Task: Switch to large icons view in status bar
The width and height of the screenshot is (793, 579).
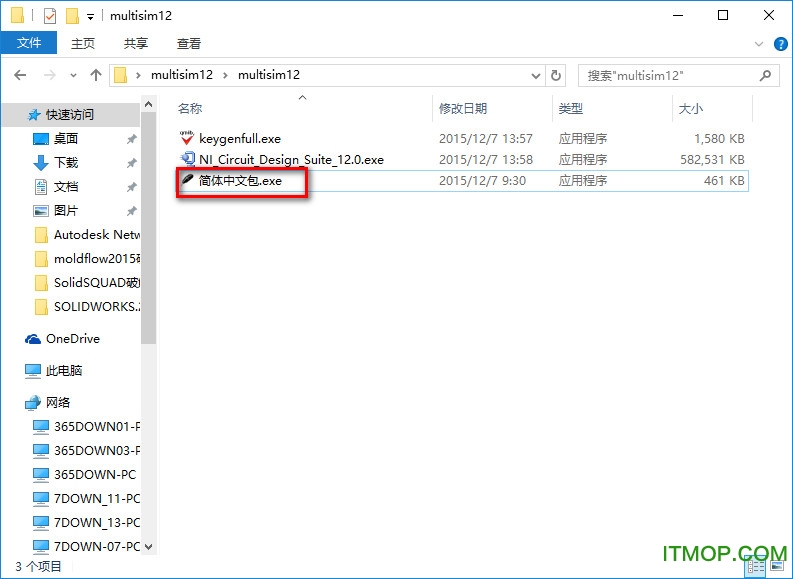Action: pyautogui.click(x=777, y=566)
